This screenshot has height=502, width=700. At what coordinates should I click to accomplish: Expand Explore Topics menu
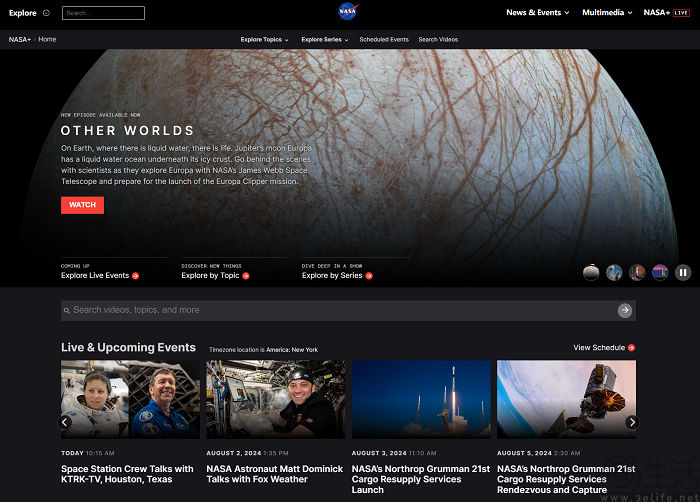(x=264, y=40)
